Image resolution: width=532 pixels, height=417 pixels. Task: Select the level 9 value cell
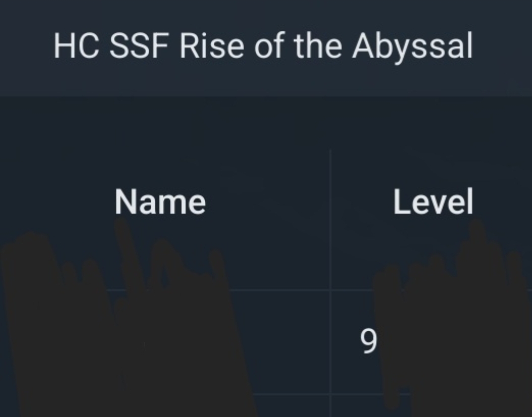[x=369, y=341]
